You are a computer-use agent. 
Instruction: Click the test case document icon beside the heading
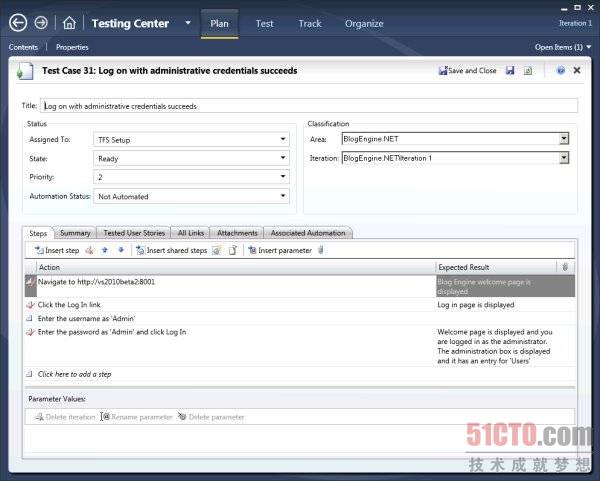[x=25, y=71]
